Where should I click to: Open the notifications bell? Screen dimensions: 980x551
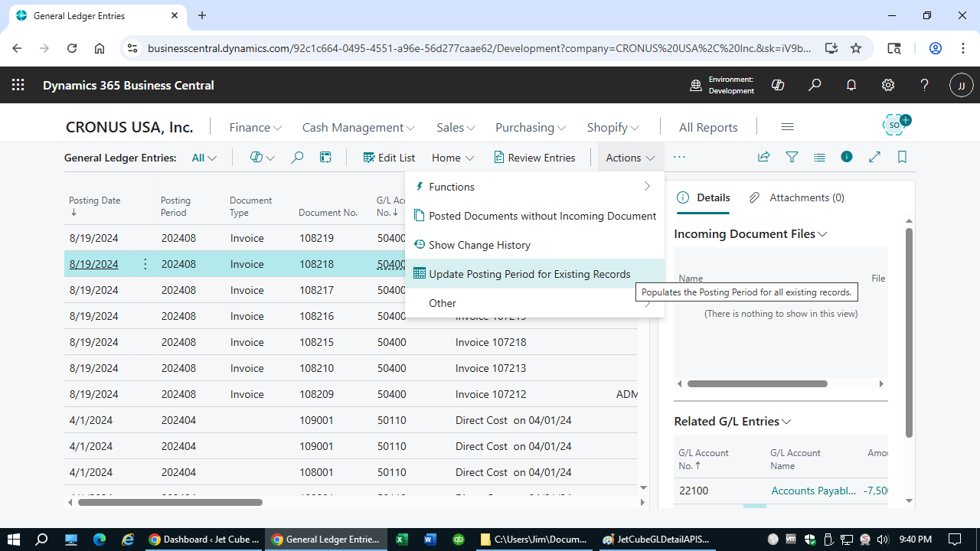pyautogui.click(x=851, y=85)
